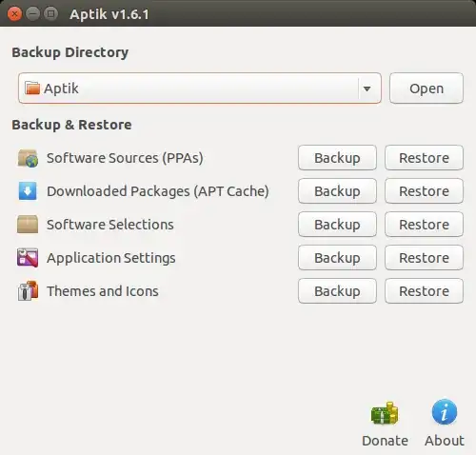Open the Donate money icon
Image resolution: width=476 pixels, height=455 pixels.
click(385, 413)
